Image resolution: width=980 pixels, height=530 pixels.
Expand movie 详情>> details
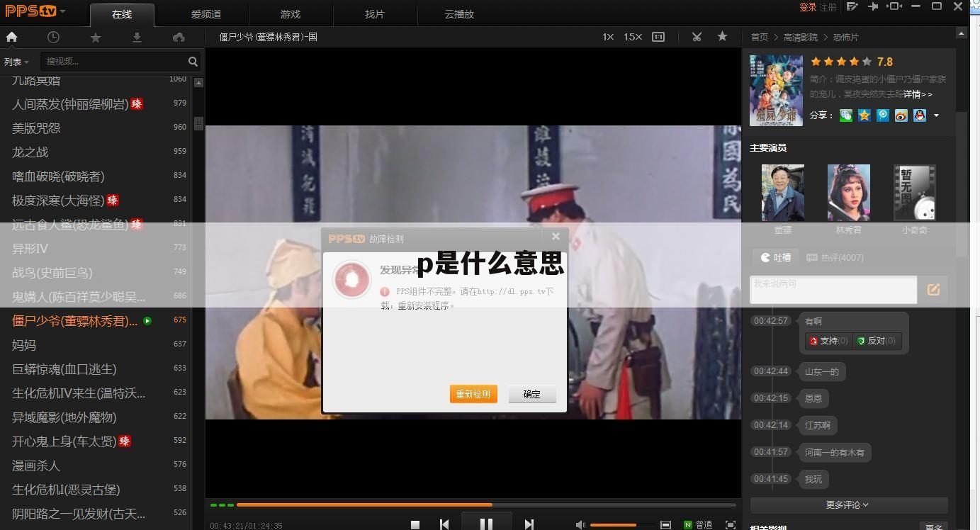918,94
